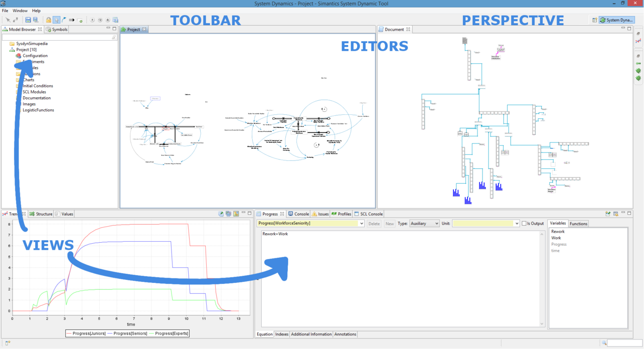Click the greyed New button
Screen dimensions: 644x349
pyautogui.click(x=389, y=224)
